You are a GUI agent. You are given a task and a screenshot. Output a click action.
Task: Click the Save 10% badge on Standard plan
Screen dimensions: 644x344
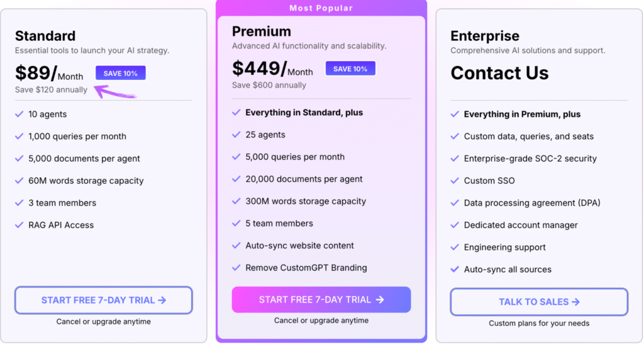(121, 73)
